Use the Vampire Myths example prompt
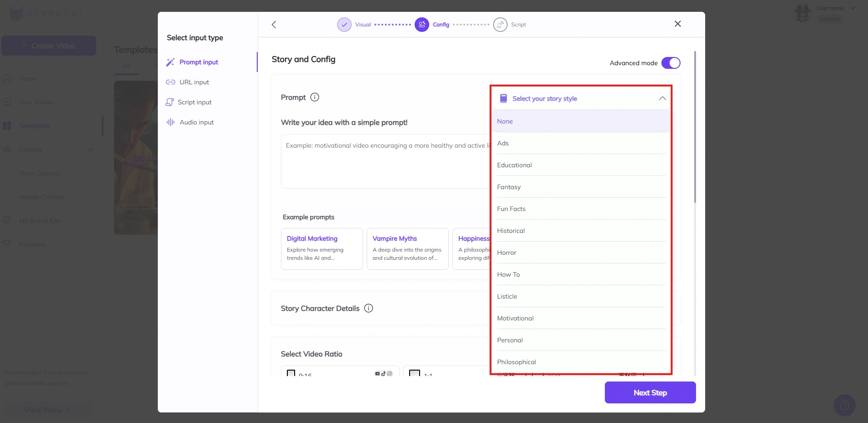The width and height of the screenshot is (868, 423). pyautogui.click(x=408, y=249)
